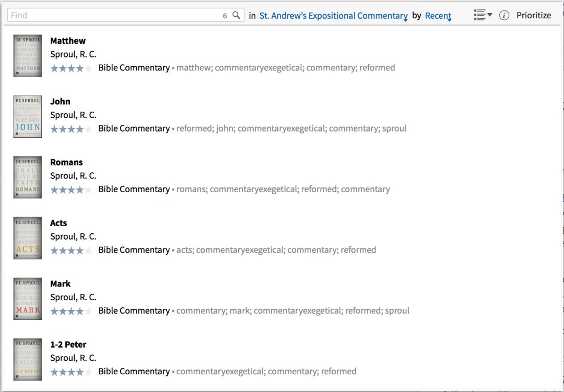Open the view layout options icon
The width and height of the screenshot is (564, 392).
point(483,15)
